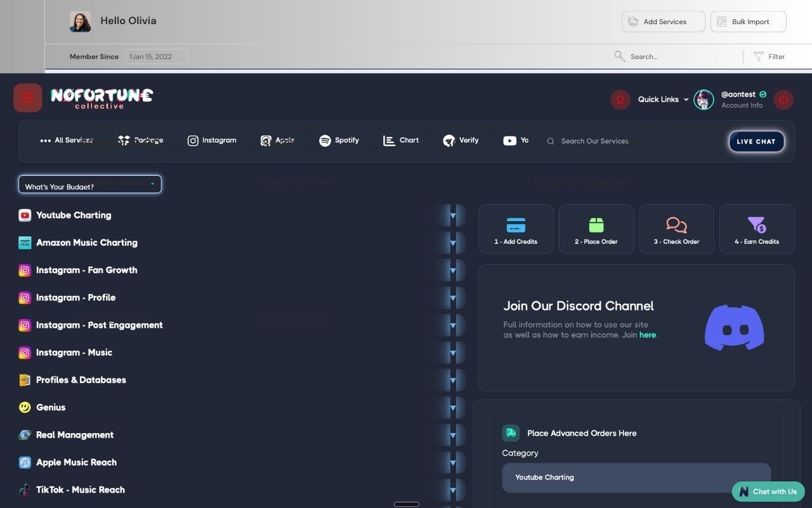The width and height of the screenshot is (812, 508).
Task: Click the Apple Music Reach icon
Action: (x=25, y=462)
